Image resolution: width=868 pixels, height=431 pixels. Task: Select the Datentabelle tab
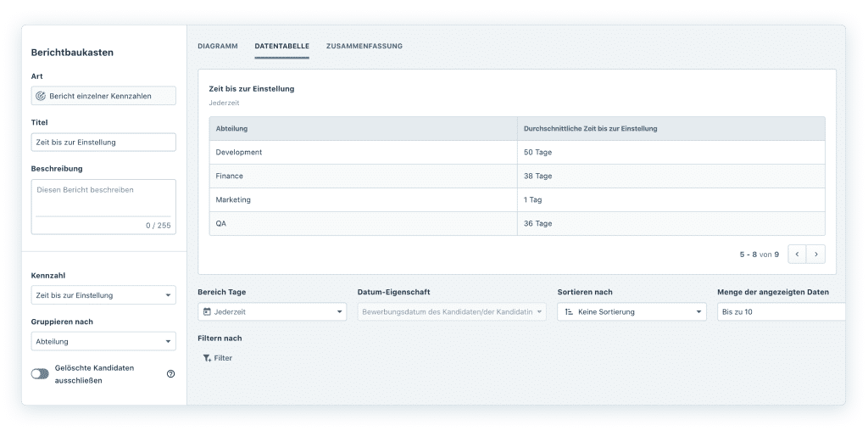281,46
